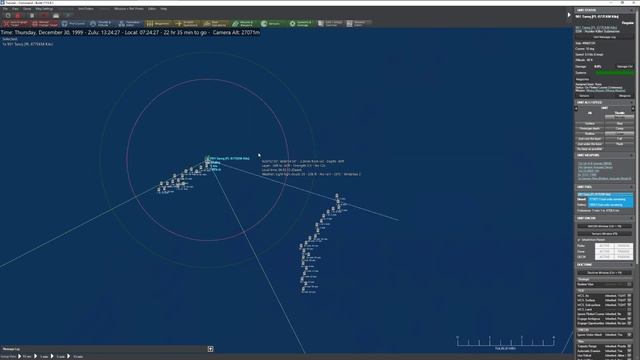
Task: Toggle Engage Ambiguous inherit checkbox
Action: [x=629, y=318]
